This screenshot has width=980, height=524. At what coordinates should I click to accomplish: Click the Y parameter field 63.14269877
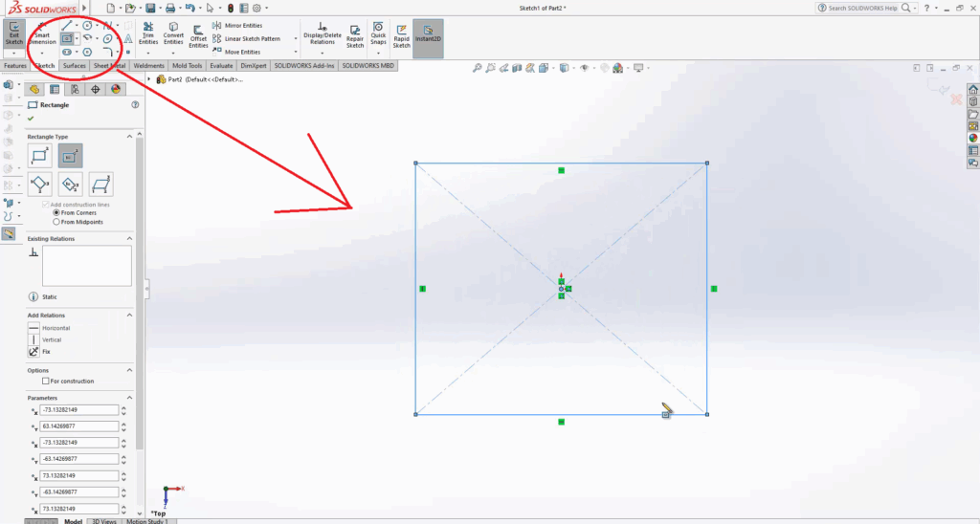(78, 426)
